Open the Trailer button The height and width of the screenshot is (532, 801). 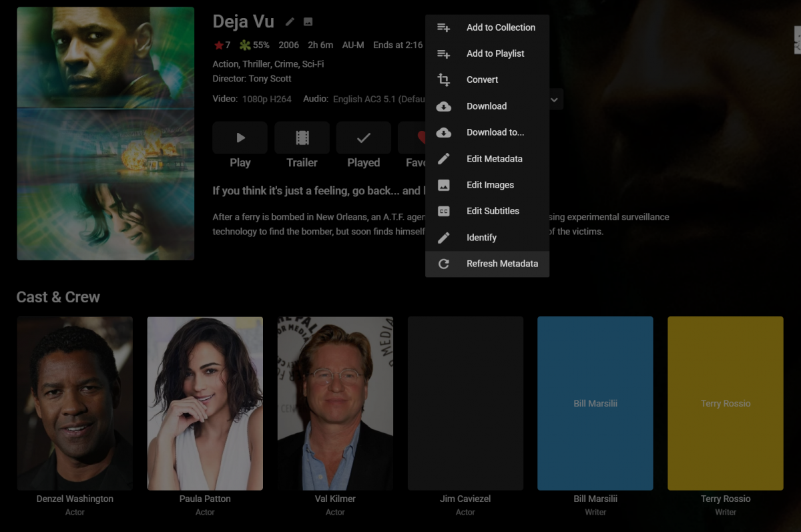point(302,138)
